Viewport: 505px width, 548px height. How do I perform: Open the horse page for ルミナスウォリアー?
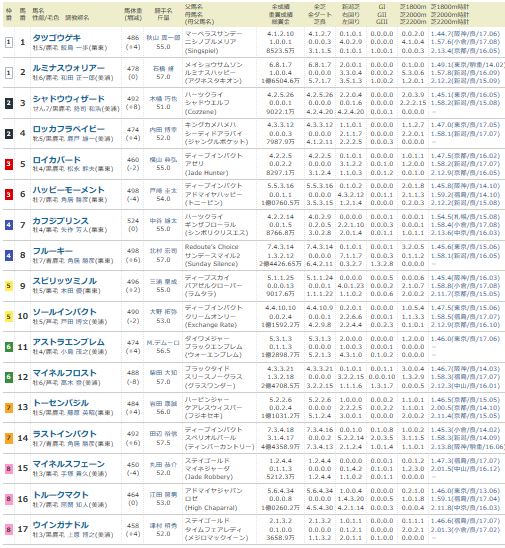68,68
